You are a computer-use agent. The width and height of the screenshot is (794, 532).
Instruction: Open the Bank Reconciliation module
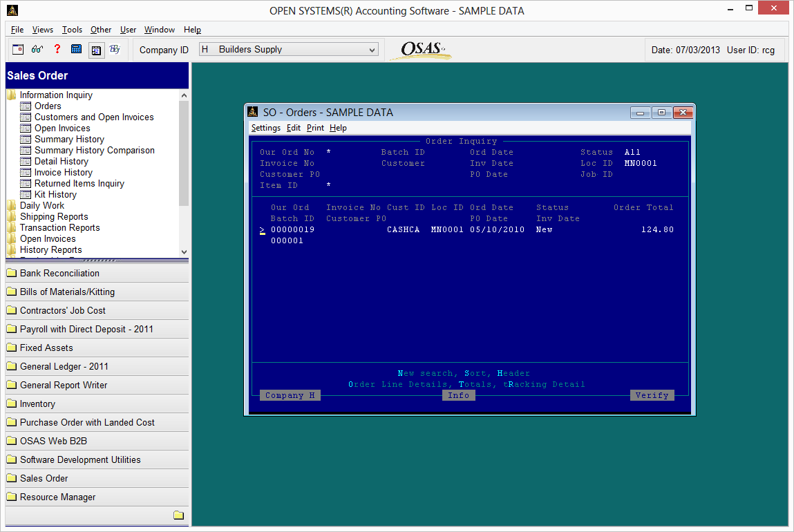[97, 274]
